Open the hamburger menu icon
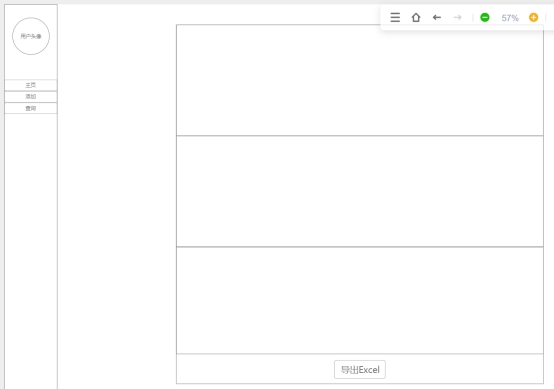 395,17
